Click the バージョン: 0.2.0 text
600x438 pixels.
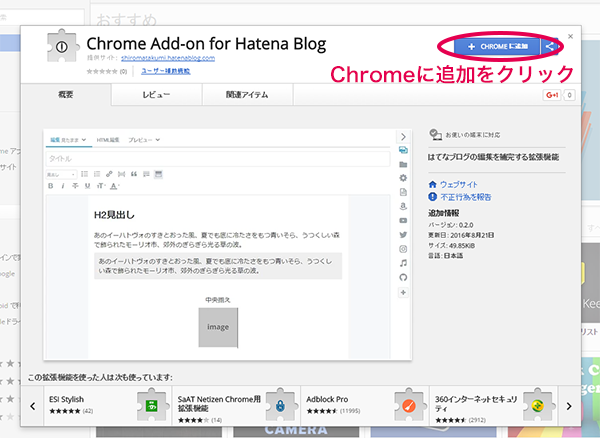click(x=450, y=225)
